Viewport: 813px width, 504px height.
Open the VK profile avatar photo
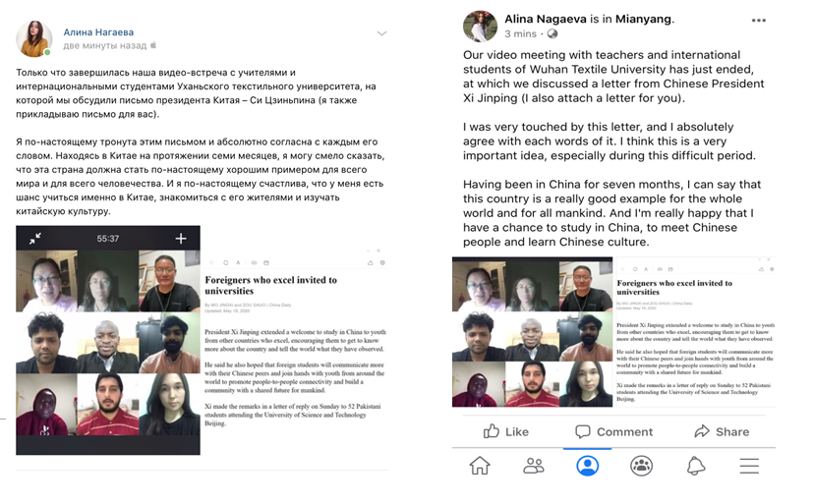coord(34,39)
